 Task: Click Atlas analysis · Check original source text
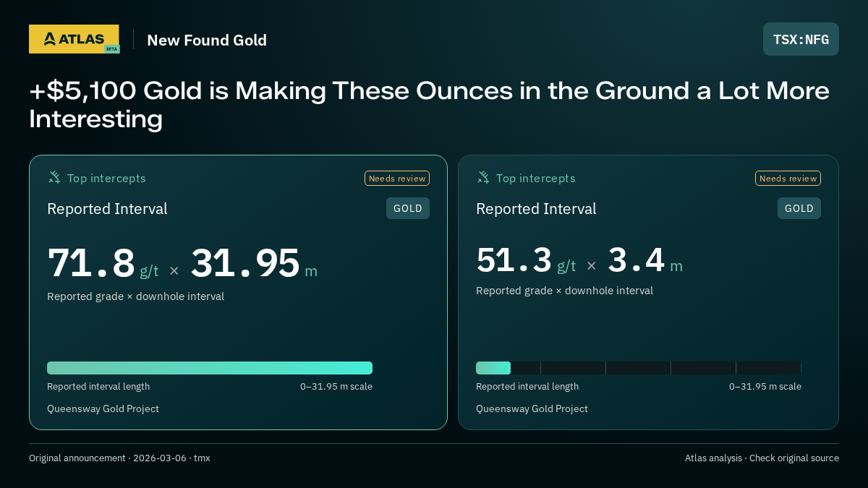[762, 458]
